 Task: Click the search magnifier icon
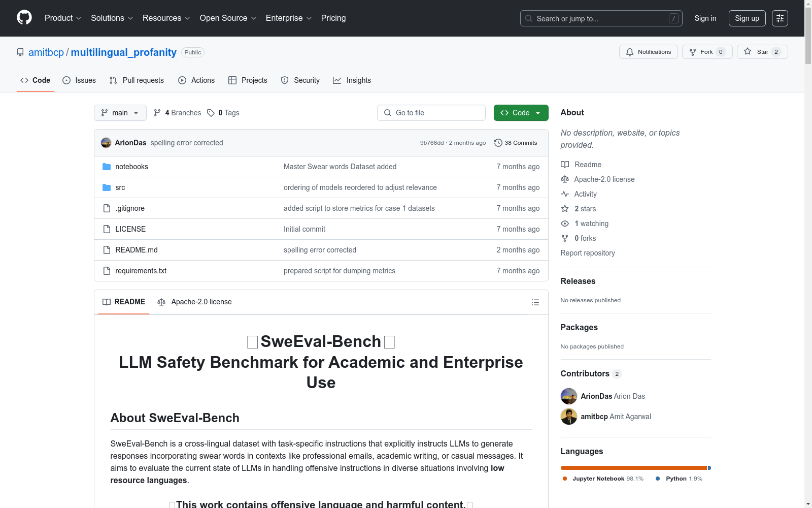529,18
